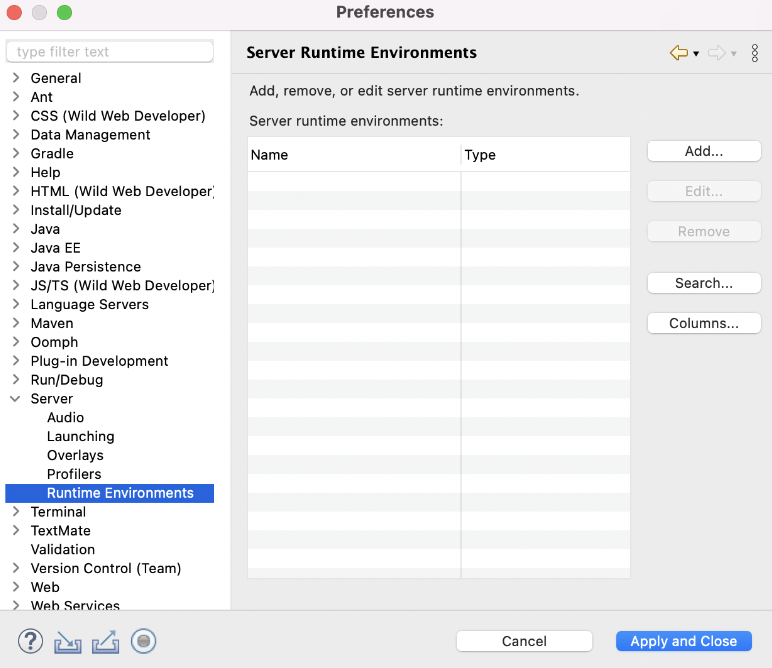
Task: Select Profilers under Server
Action: pyautogui.click(x=74, y=474)
